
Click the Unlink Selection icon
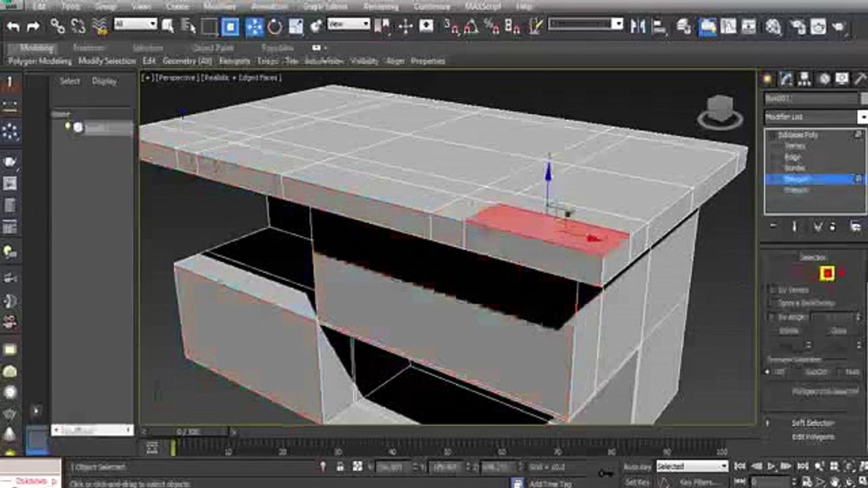[79, 26]
